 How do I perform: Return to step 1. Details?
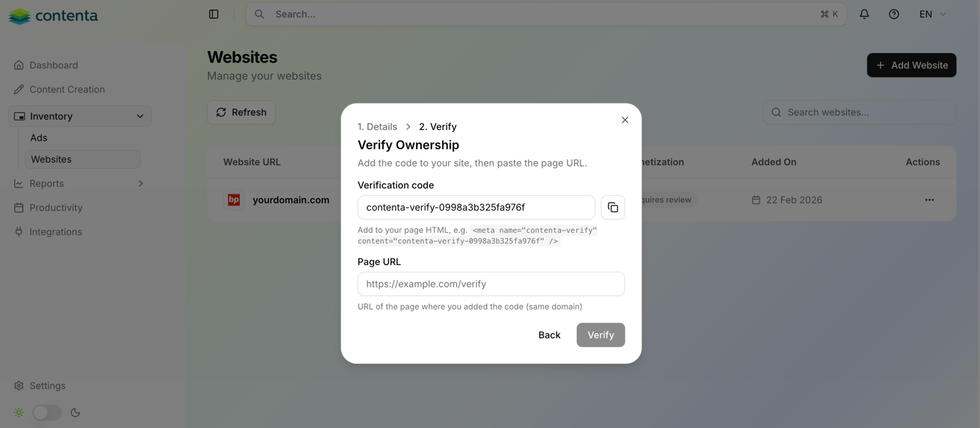click(x=377, y=126)
